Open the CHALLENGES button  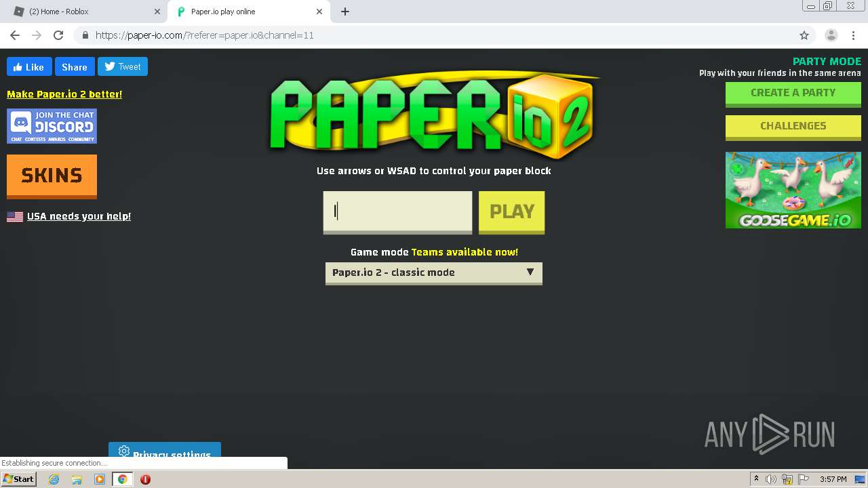point(793,127)
